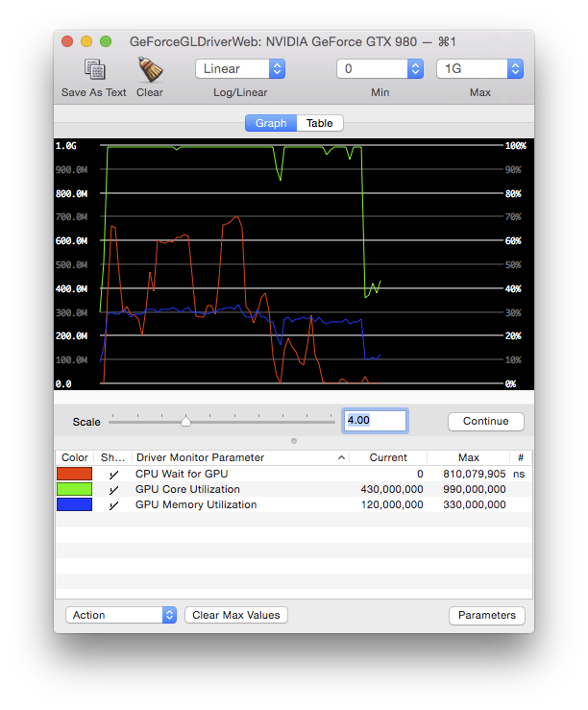Click the green GPU Core Utilization swatch
The width and height of the screenshot is (588, 710).
74,489
